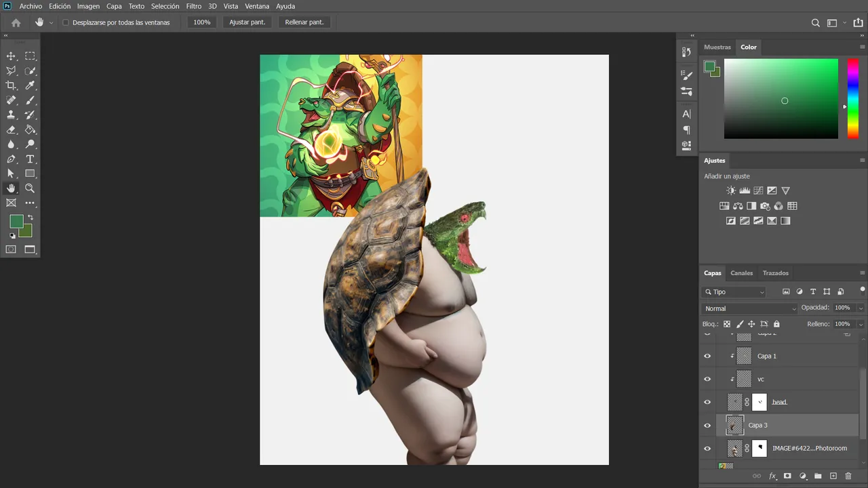Open the Ajustes panel options menu
This screenshot has height=488, width=868.
click(863, 161)
